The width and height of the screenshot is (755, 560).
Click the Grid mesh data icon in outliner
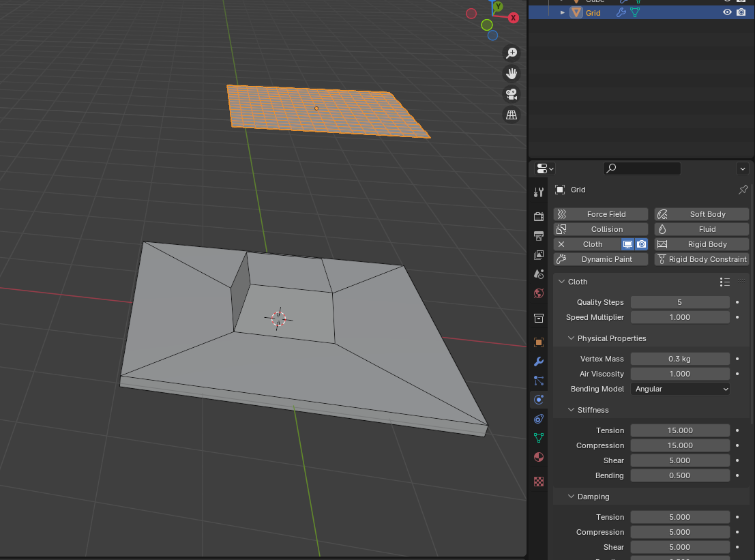click(635, 12)
